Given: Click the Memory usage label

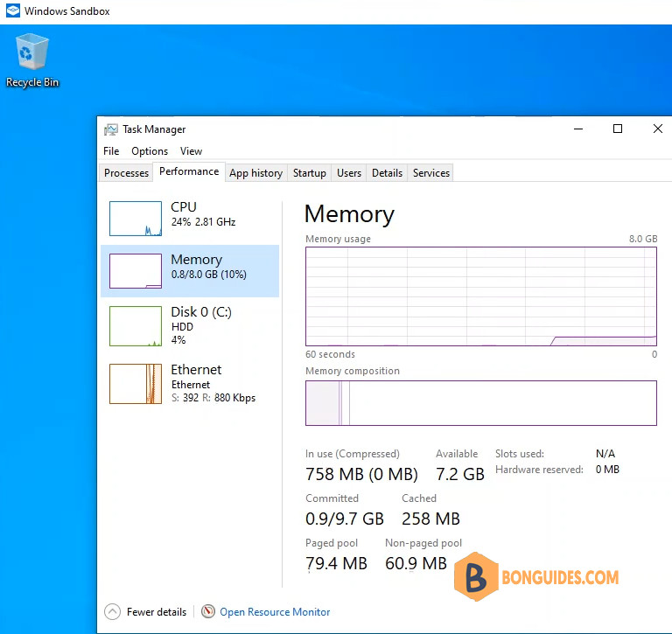Looking at the screenshot, I should pyautogui.click(x=338, y=239).
